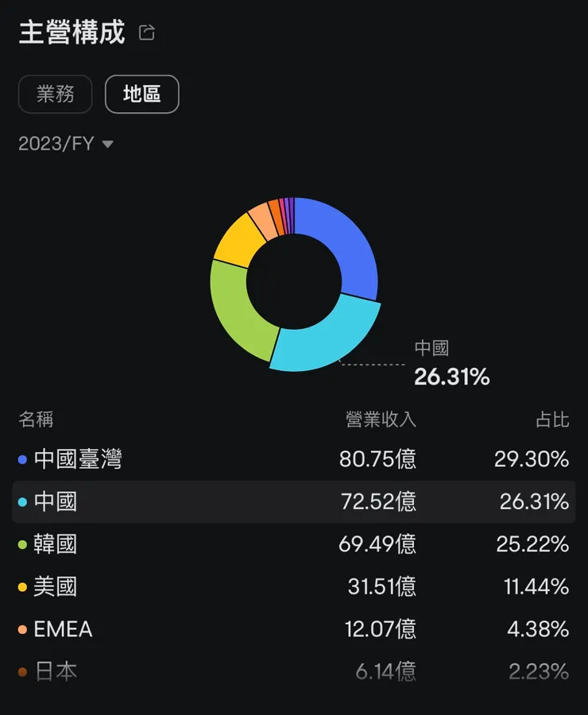588x715 pixels.
Task: Switch to the 業務 tab
Action: (x=55, y=94)
